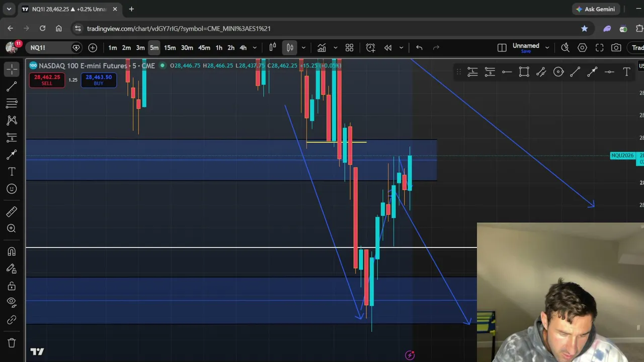Open the pattern drawing tools
The width and height of the screenshot is (644, 362).
click(12, 120)
